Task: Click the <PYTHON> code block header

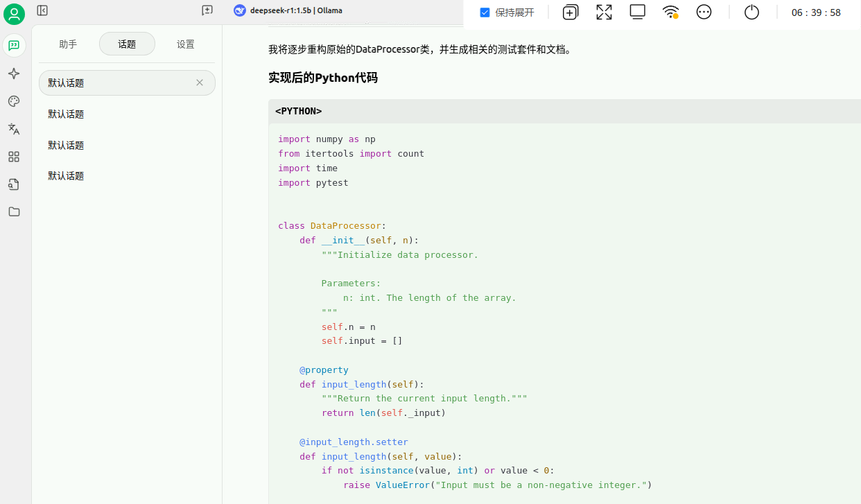Action: coord(564,111)
